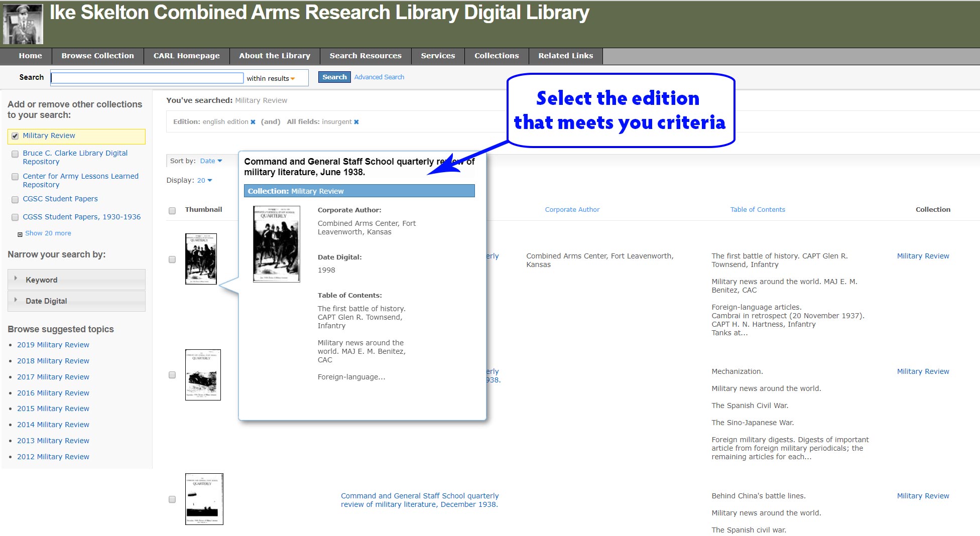Select the June 1938 result checkbox
This screenshot has width=980, height=536.
[172, 259]
